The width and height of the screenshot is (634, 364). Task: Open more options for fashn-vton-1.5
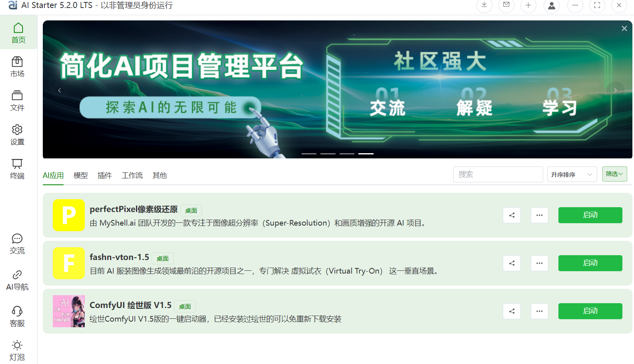[540, 263]
